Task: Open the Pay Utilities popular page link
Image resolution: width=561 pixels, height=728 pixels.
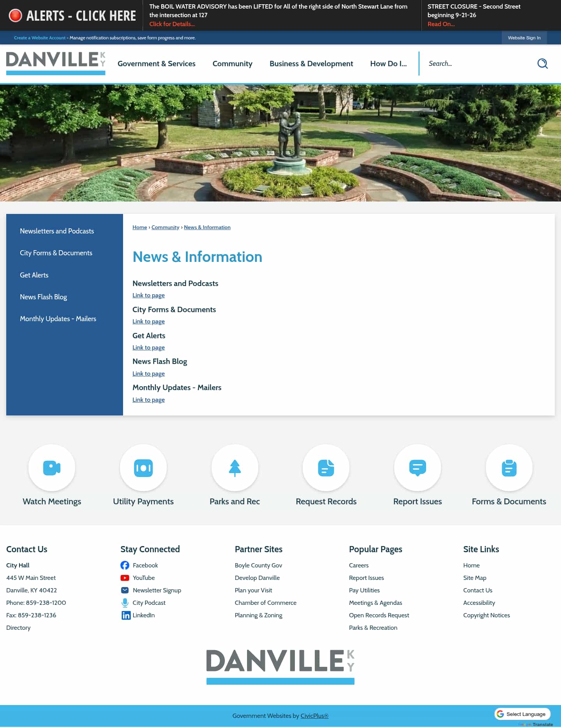Action: pyautogui.click(x=364, y=590)
